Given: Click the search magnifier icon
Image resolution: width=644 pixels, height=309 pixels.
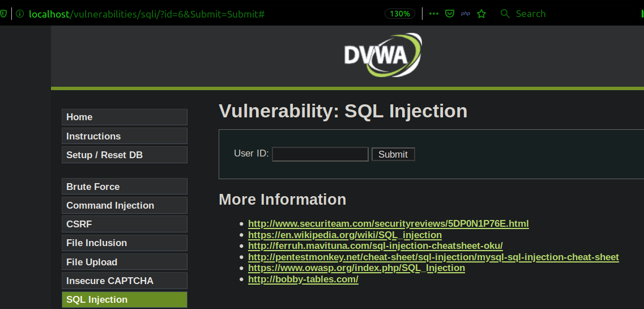Looking at the screenshot, I should [505, 14].
